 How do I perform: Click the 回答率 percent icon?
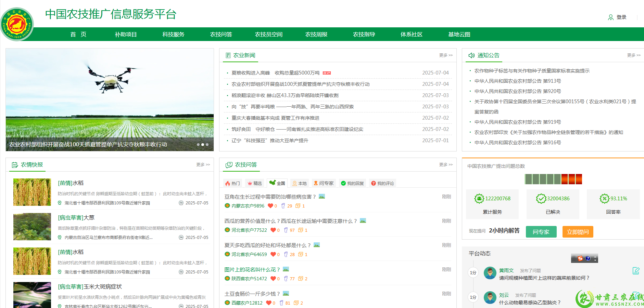point(604,198)
